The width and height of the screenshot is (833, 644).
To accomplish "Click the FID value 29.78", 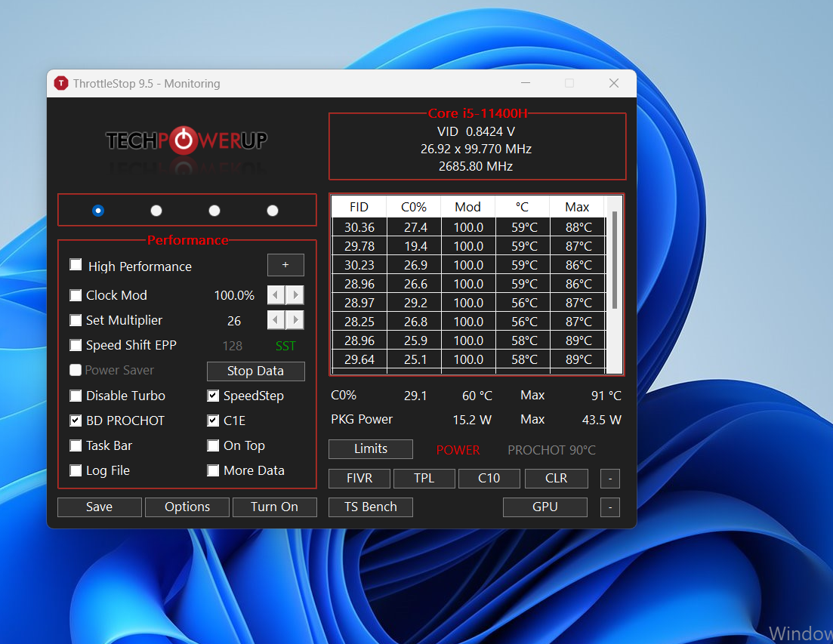I will coord(359,246).
